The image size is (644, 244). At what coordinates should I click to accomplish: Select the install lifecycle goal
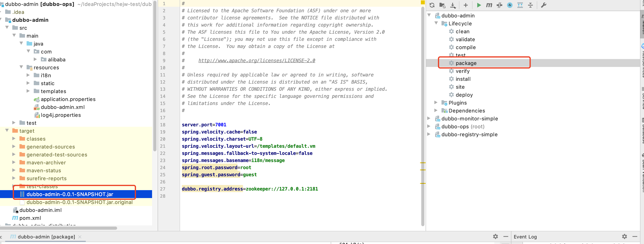(x=463, y=79)
